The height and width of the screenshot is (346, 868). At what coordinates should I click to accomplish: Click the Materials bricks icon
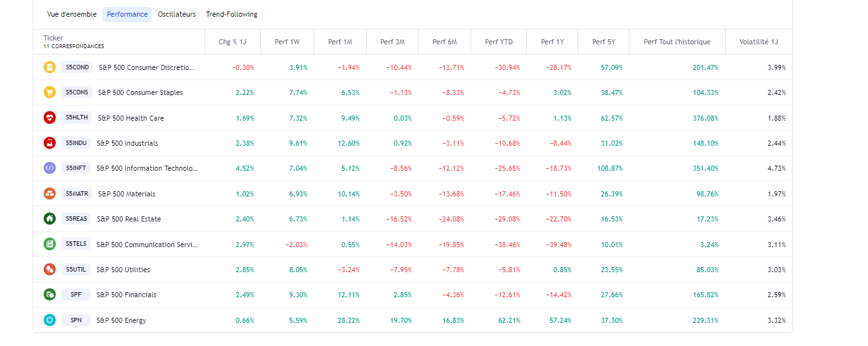click(x=49, y=194)
